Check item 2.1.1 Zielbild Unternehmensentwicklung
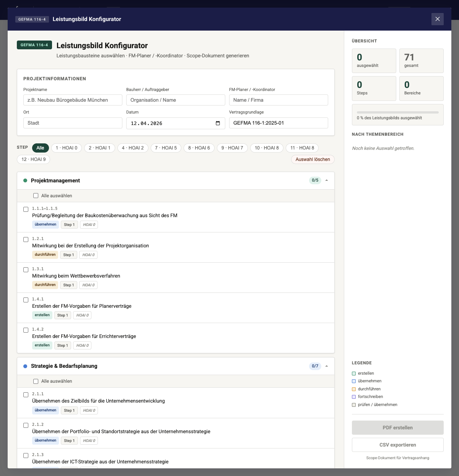The width and height of the screenshot is (459, 476). [x=26, y=395]
